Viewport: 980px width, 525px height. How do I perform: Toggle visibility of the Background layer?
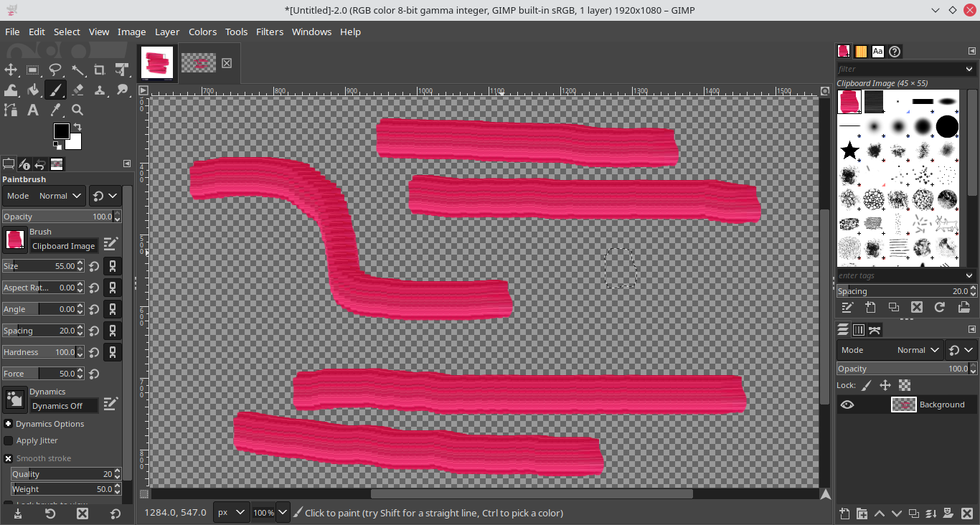pos(847,405)
